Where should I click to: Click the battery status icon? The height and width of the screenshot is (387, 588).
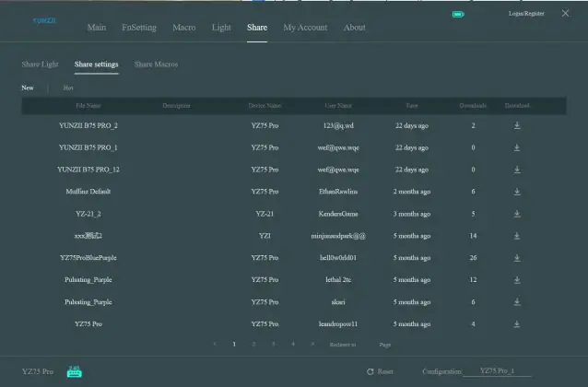coord(458,14)
